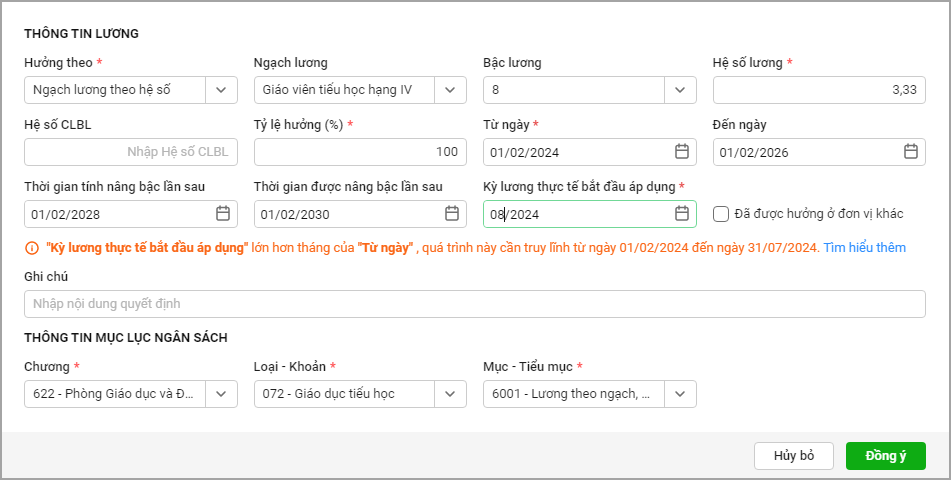951x480 pixels.
Task: Click the Hệ số lương field
Action: 818,90
